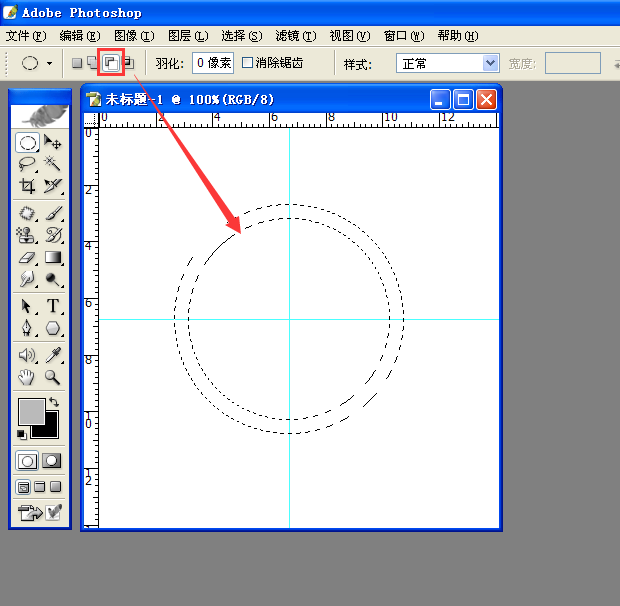Open the 视图 (View) menu
The width and height of the screenshot is (620, 606).
pyautogui.click(x=350, y=36)
